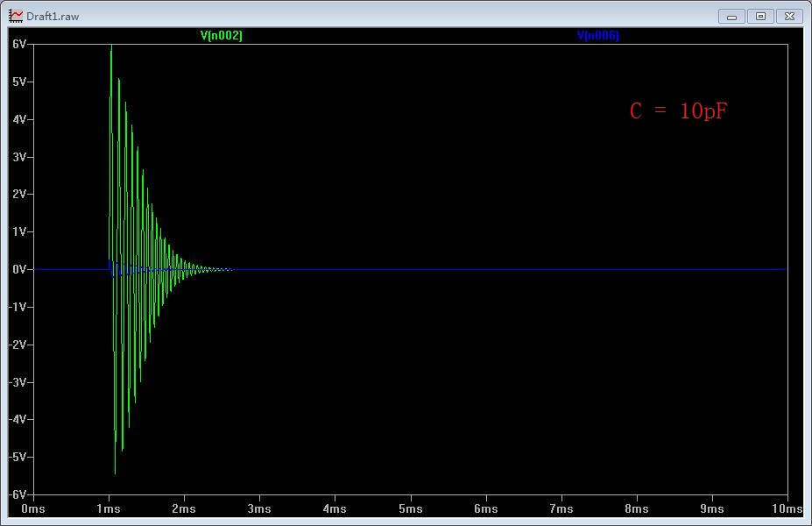Maximize the Draft1.raw window
The image size is (812, 526).
(760, 17)
